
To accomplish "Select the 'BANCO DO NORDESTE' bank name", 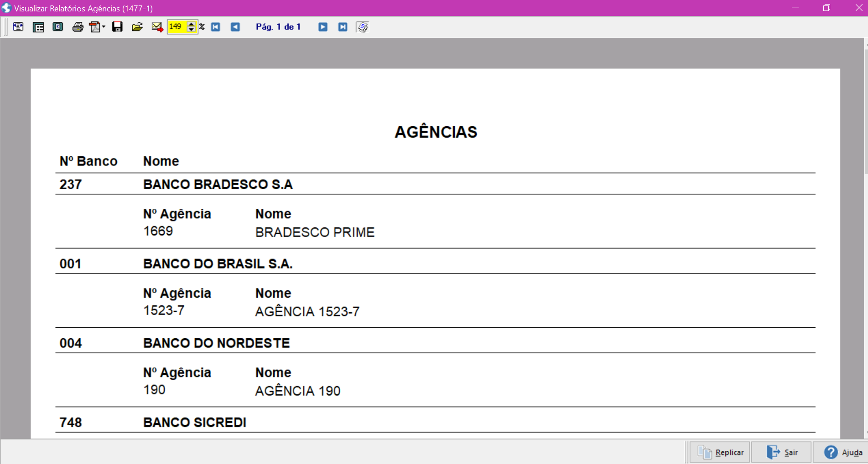I will coord(217,343).
